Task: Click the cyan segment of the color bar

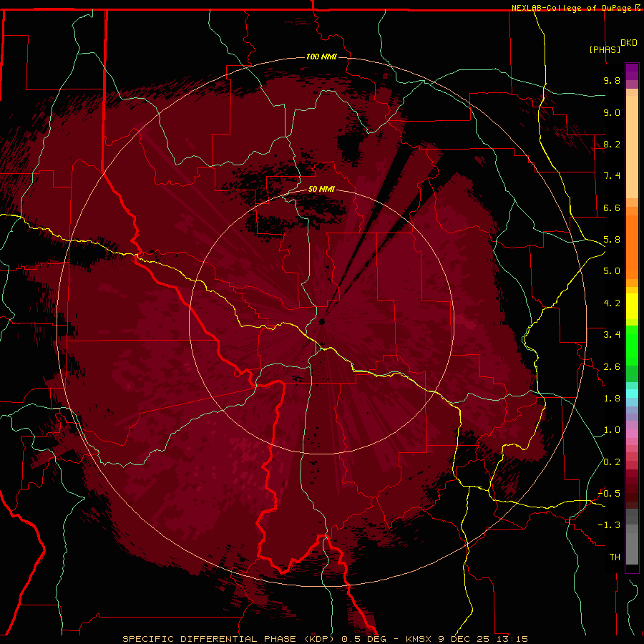Action: (632, 393)
